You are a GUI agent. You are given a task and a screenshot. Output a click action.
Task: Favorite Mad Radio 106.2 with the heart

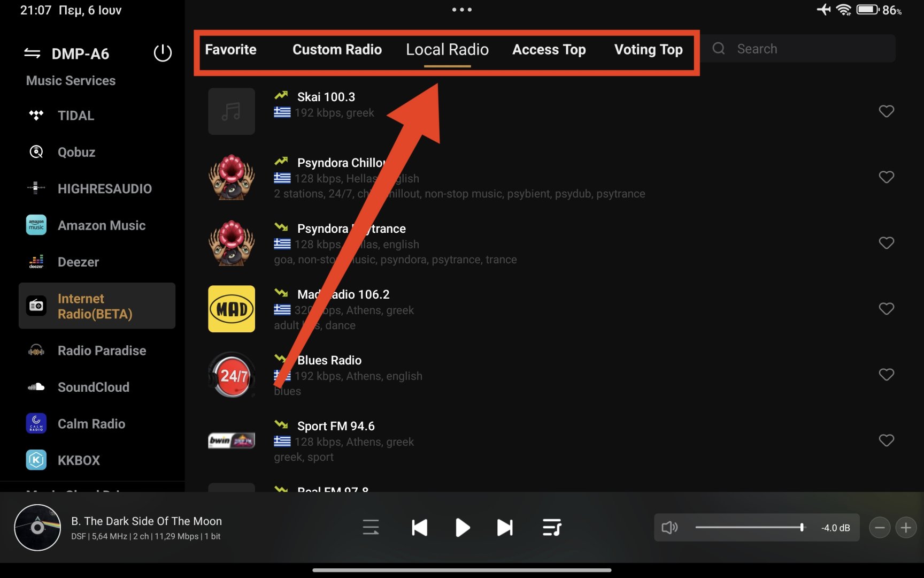pyautogui.click(x=887, y=308)
